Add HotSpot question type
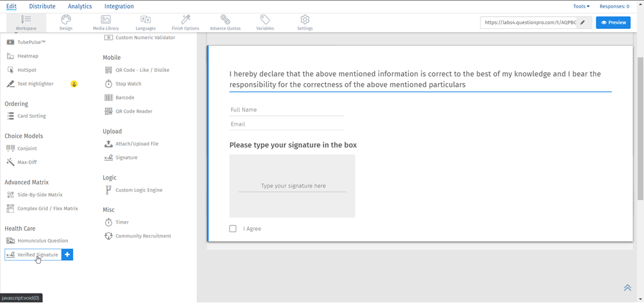 pyautogui.click(x=22, y=70)
